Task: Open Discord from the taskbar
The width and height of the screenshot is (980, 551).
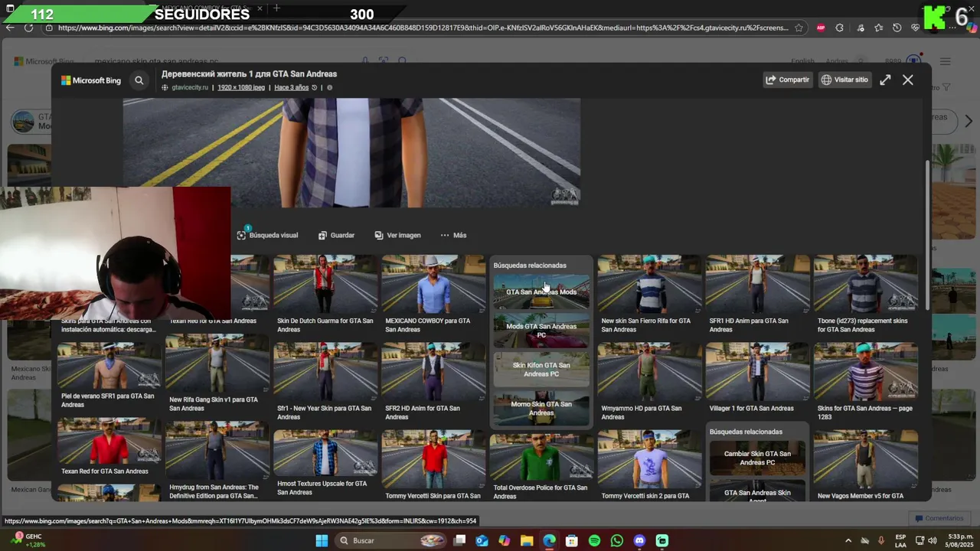Action: tap(640, 541)
